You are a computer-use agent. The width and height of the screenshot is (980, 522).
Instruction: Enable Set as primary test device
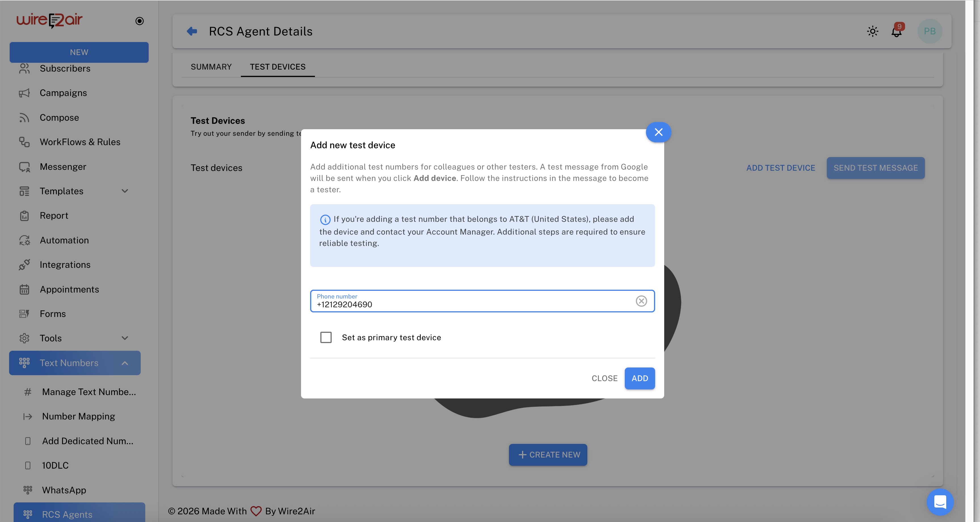pyautogui.click(x=326, y=337)
